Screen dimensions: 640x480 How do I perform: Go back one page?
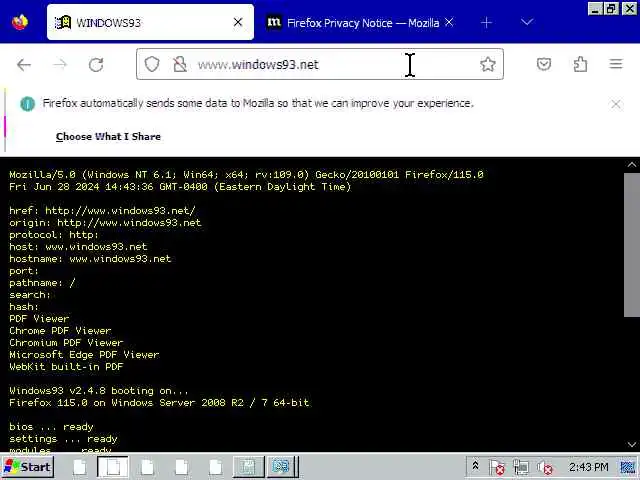pos(24,64)
